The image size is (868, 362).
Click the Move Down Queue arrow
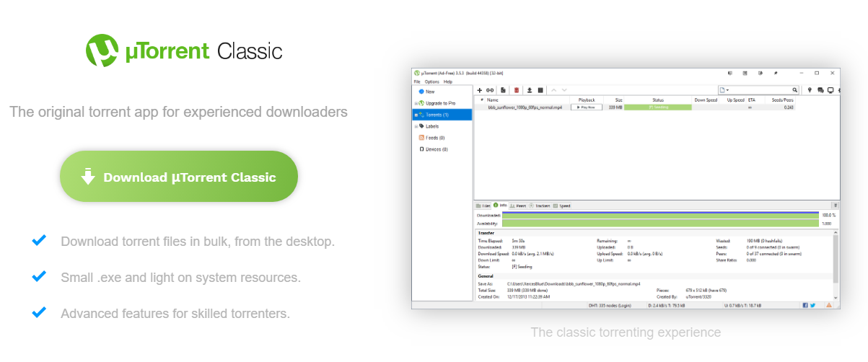(564, 90)
